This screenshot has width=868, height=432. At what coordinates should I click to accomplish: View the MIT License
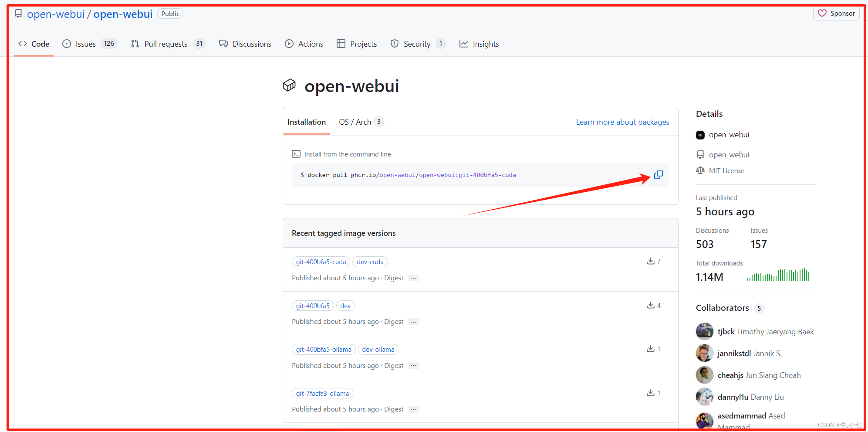pos(726,171)
